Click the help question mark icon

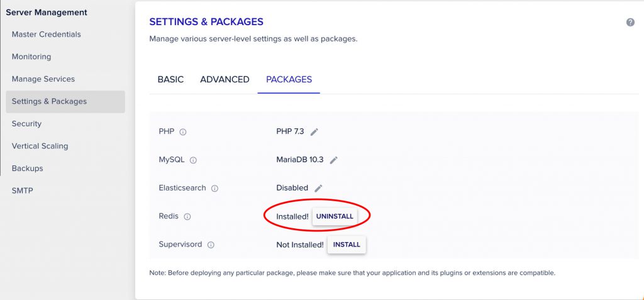point(630,22)
